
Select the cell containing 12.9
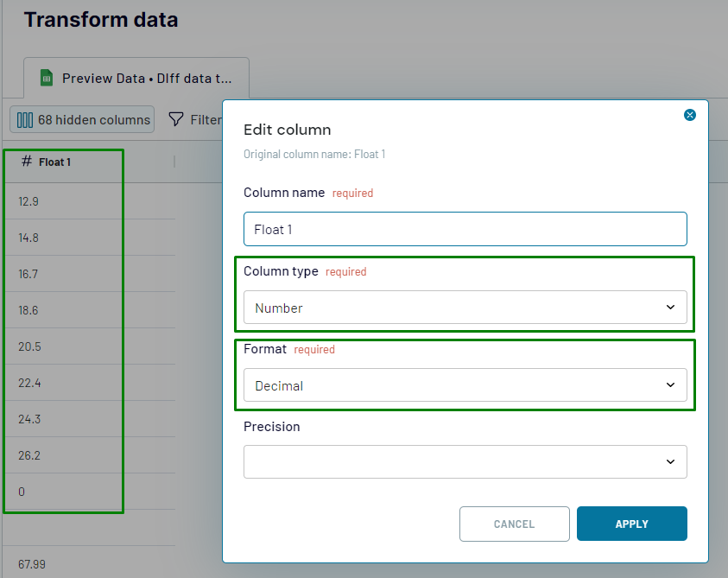[29, 201]
